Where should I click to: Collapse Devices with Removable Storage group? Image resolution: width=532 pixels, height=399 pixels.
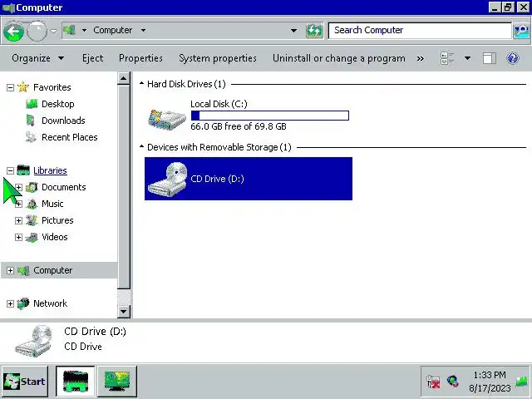coord(142,146)
